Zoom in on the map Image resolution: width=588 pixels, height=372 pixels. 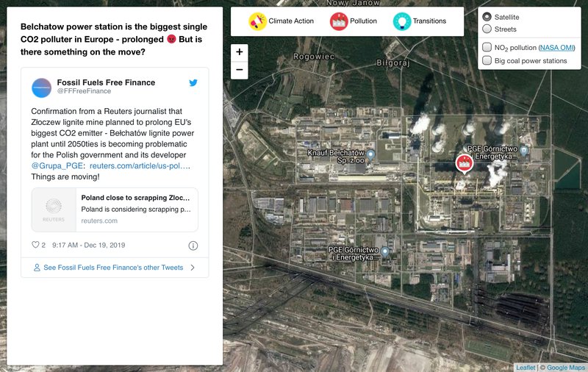click(x=240, y=53)
